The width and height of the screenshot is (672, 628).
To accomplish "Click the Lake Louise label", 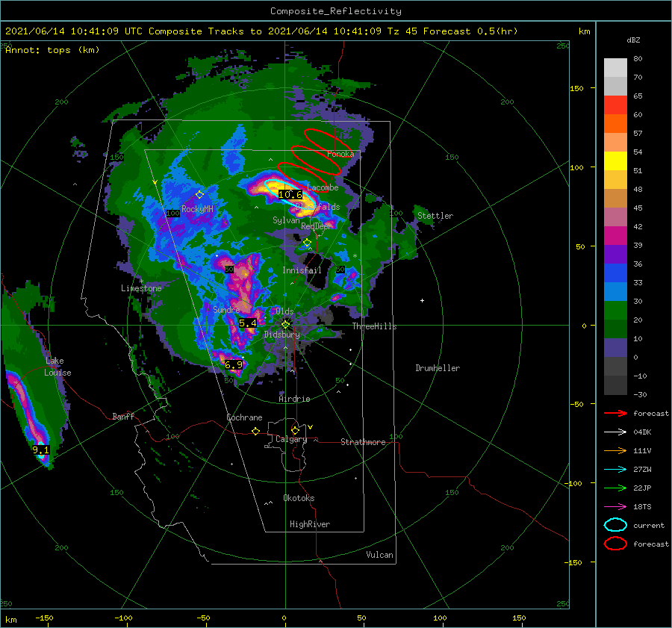I will [57, 367].
